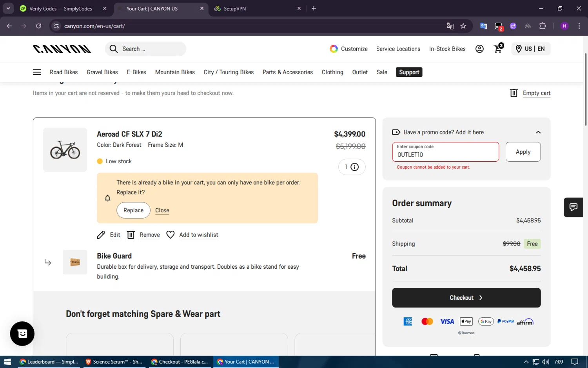
Task: Click the Aeroad CF SLX 7 Di2 title
Action: [x=129, y=134]
